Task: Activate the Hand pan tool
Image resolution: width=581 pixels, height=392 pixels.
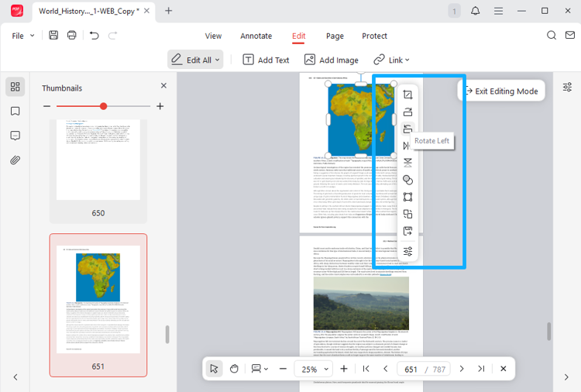Action: coord(234,369)
